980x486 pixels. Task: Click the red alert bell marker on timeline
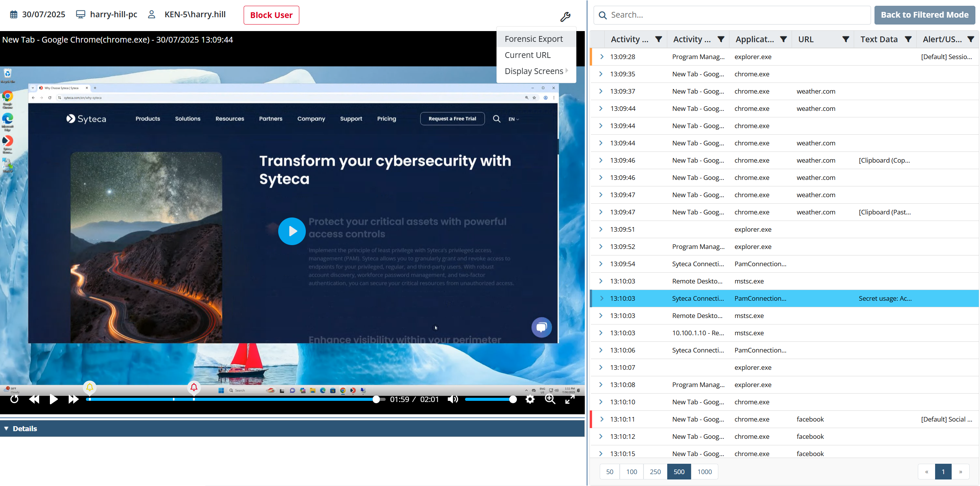(x=194, y=387)
